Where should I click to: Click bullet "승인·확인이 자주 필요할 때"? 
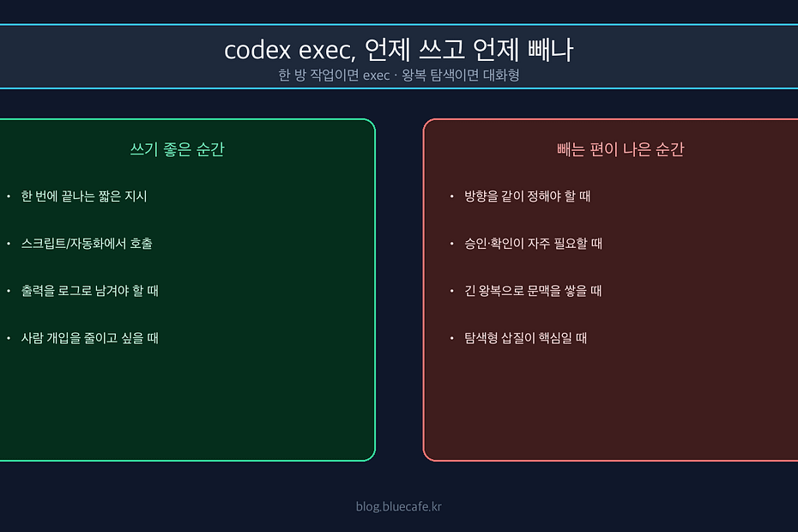coord(533,244)
